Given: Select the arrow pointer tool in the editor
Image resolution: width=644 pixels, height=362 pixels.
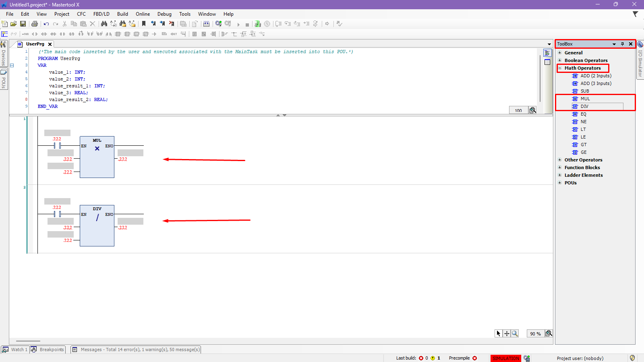Looking at the screenshot, I should coord(499,333).
